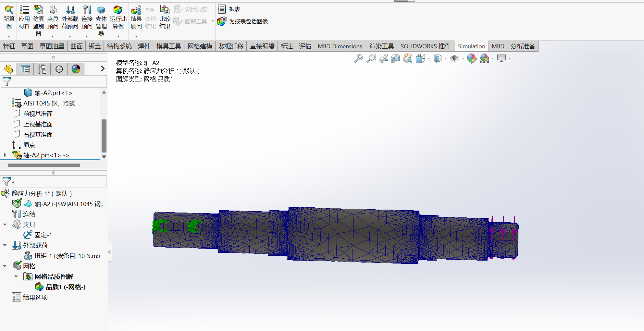Switch to PropertyManager tab icon
Screen dimensions: 644x331
point(25,69)
